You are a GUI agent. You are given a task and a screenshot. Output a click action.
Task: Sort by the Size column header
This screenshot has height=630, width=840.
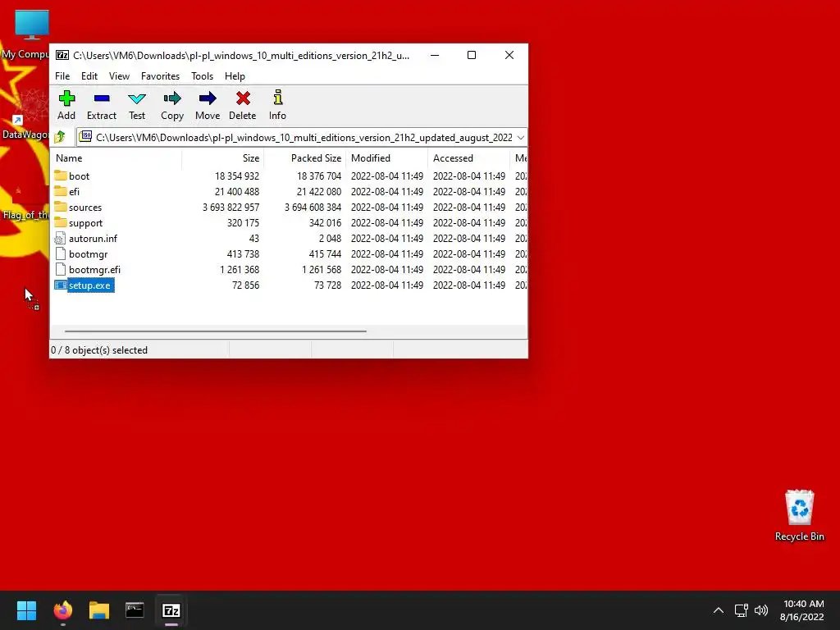coord(223,158)
